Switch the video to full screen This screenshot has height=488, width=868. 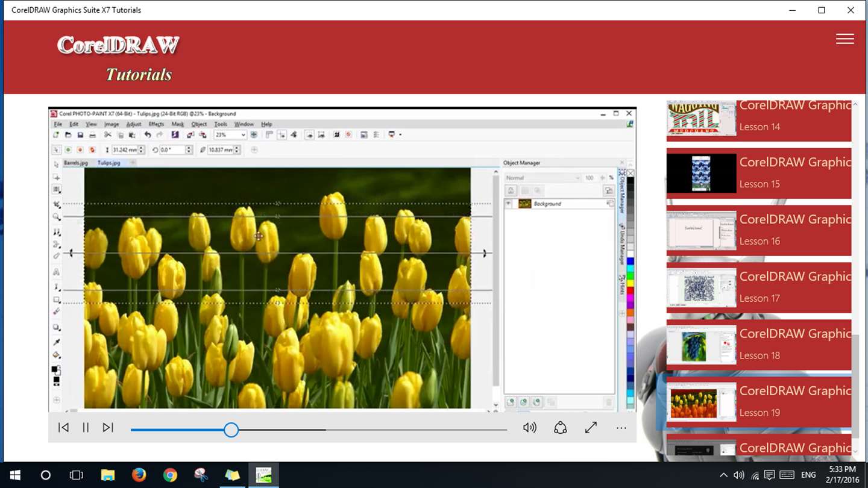coord(591,428)
